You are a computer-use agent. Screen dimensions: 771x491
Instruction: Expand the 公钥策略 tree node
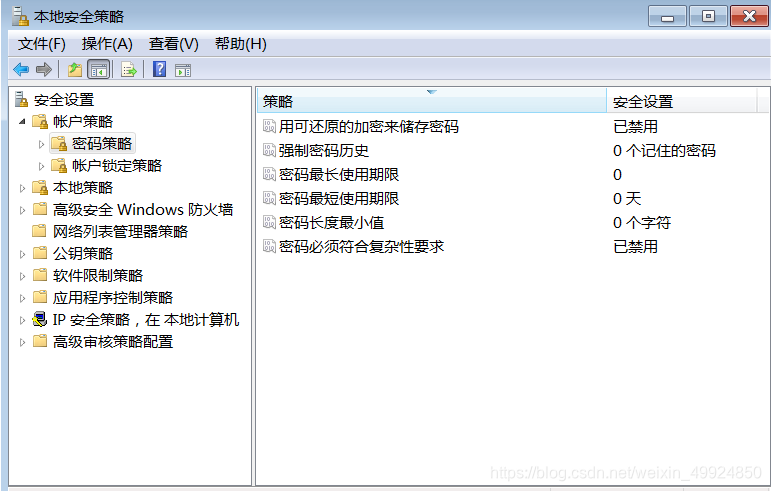point(22,254)
